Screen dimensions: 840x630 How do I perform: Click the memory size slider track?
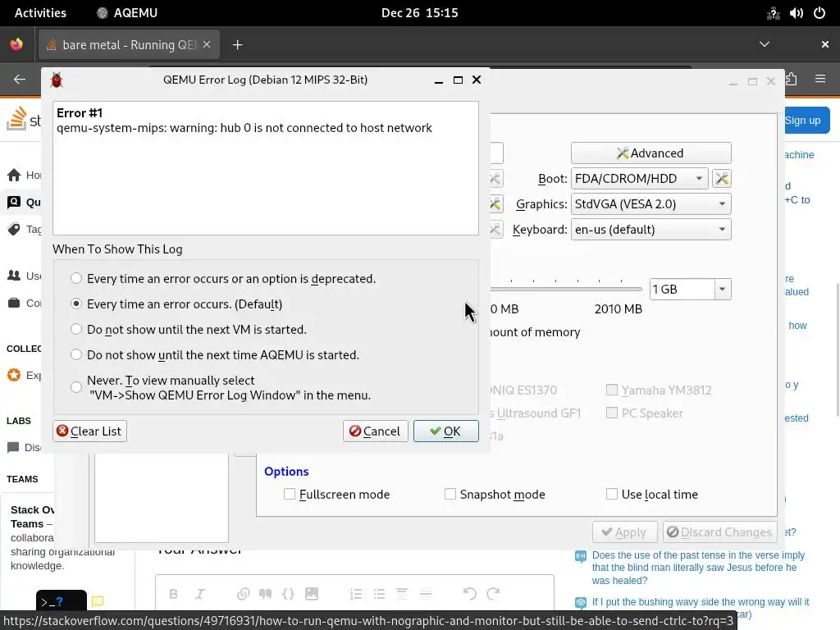tap(566, 289)
